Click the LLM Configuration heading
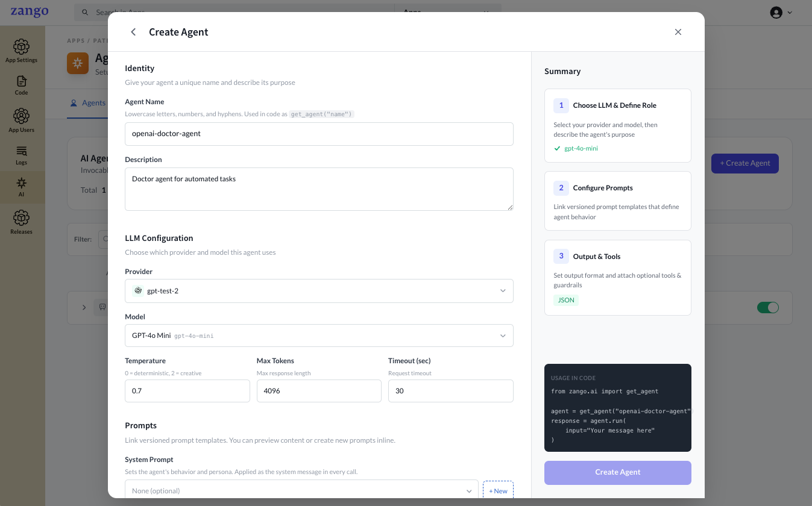 click(x=159, y=239)
